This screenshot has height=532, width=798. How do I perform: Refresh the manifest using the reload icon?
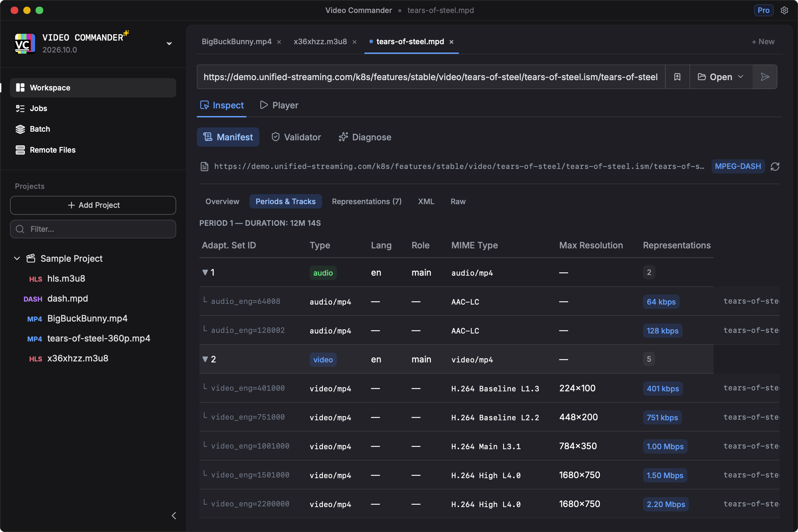tap(775, 167)
